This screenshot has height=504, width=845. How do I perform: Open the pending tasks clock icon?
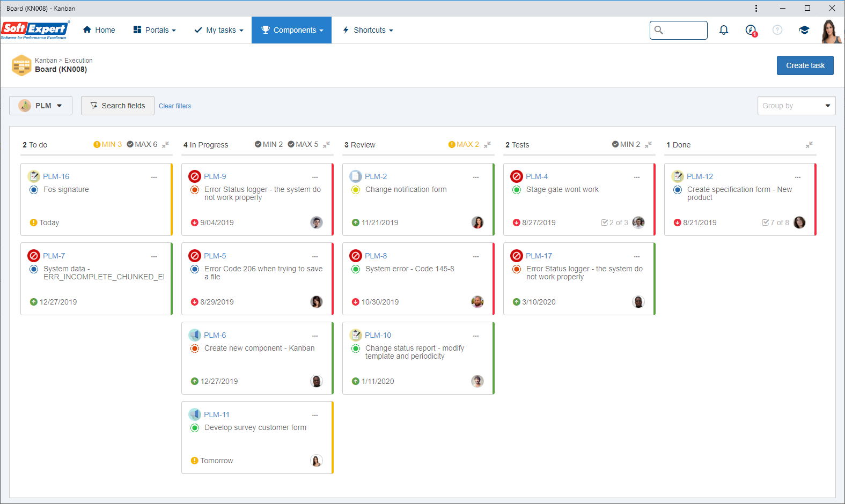(x=751, y=30)
